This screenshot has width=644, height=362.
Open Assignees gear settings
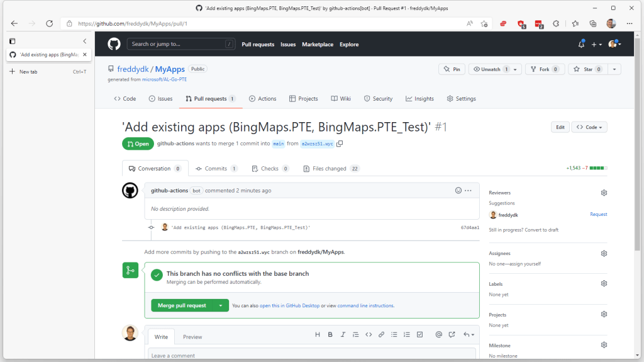point(604,253)
